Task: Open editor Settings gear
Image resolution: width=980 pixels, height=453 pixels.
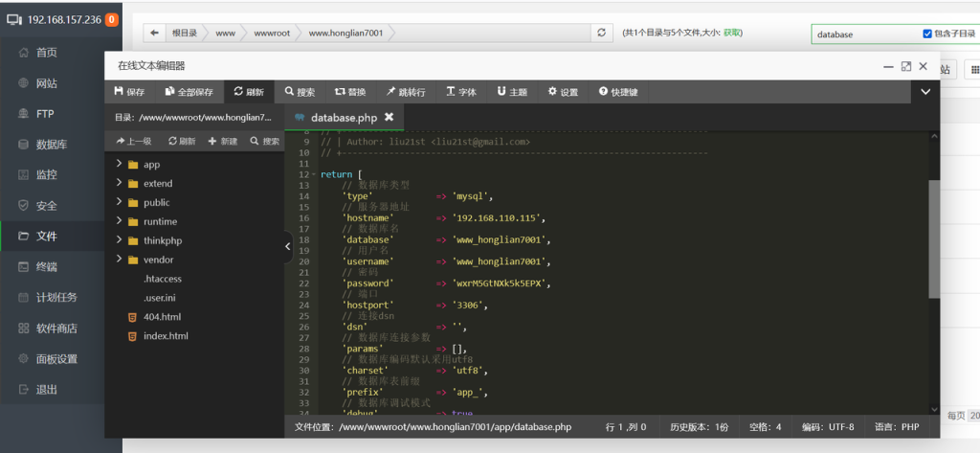Action: coord(562,92)
